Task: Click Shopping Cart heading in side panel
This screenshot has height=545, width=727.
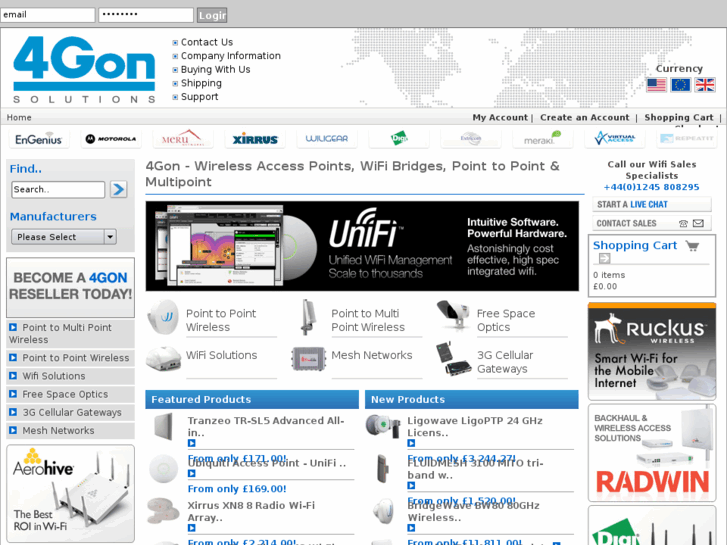Action: (x=635, y=245)
